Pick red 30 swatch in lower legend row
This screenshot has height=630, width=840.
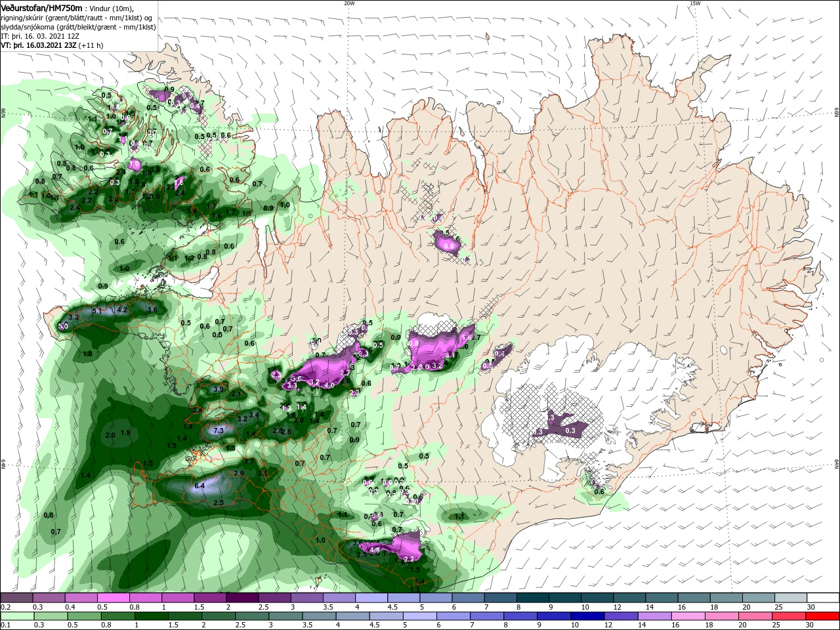[x=822, y=616]
